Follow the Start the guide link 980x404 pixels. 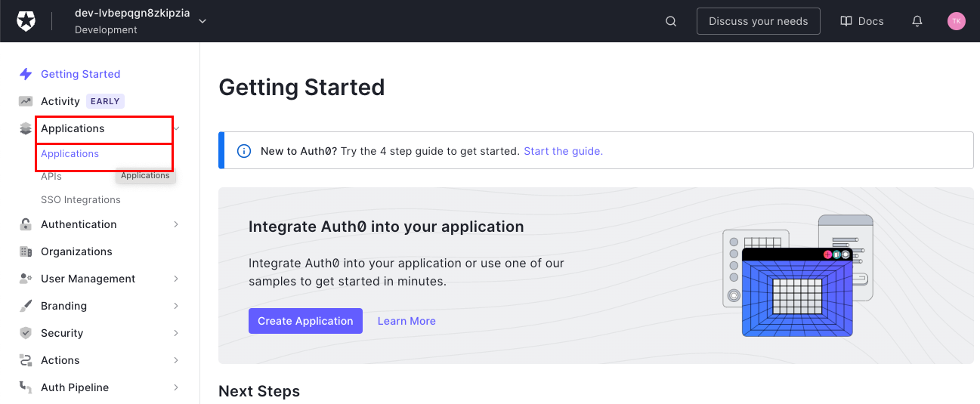coord(563,151)
